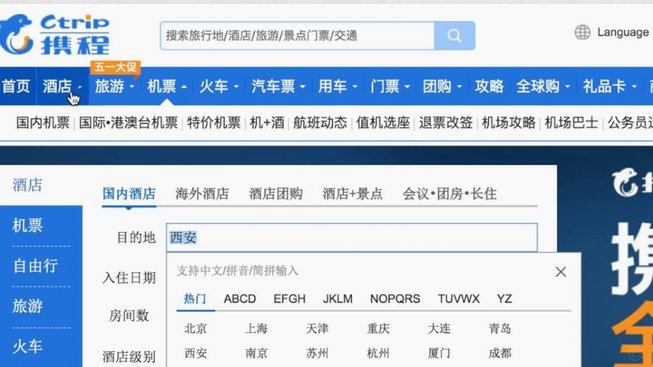Select the TUVWX city tab
Image resolution: width=653 pixels, height=367 pixels.
(x=459, y=299)
